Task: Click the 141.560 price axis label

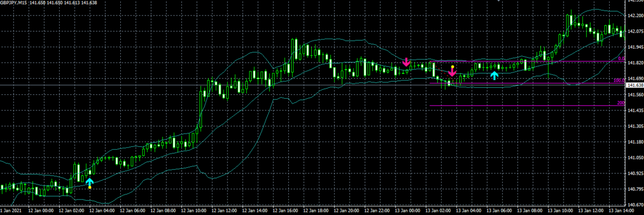Action: [x=635, y=94]
